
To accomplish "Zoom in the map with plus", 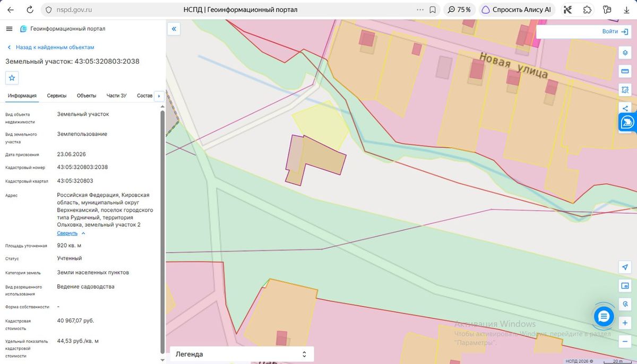I will coord(625,323).
